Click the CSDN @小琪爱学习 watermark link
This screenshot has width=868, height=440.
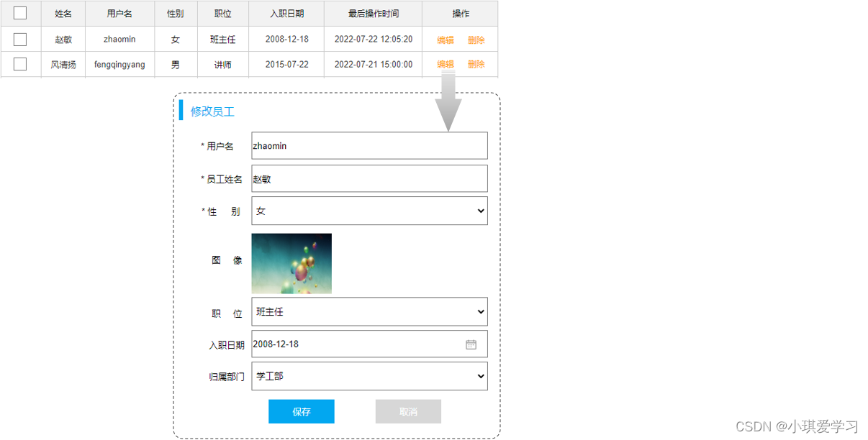tap(796, 426)
